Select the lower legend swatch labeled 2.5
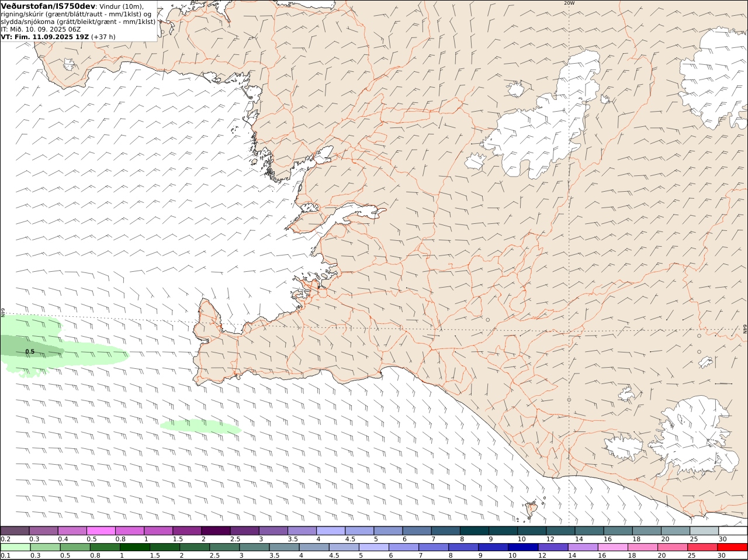 click(224, 547)
